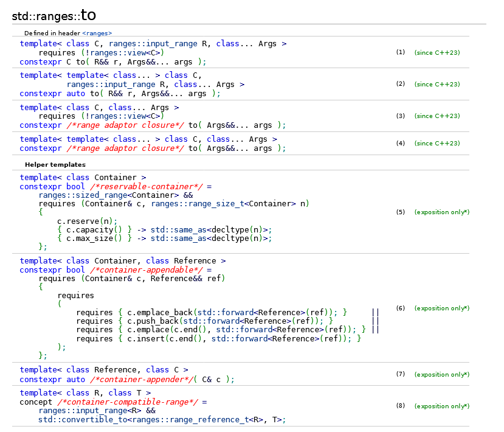Click the exposition only label beside (8)

click(x=442, y=406)
